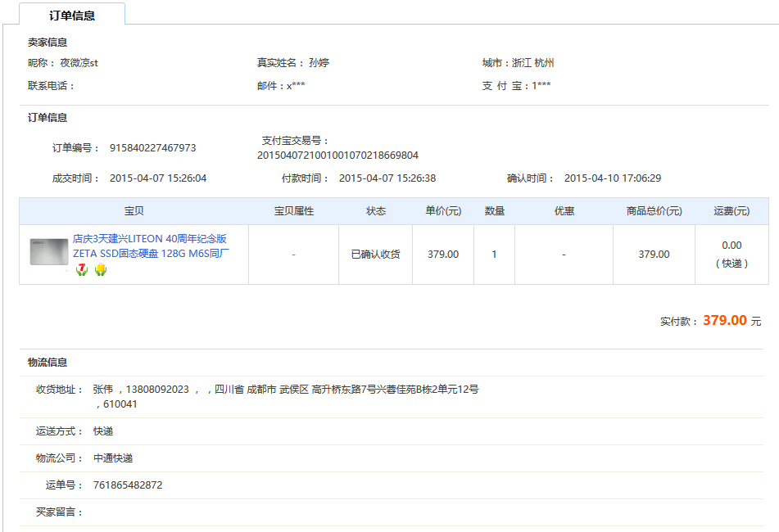Click the unit price cell under 单价(元)
779x532 pixels.
pos(443,255)
